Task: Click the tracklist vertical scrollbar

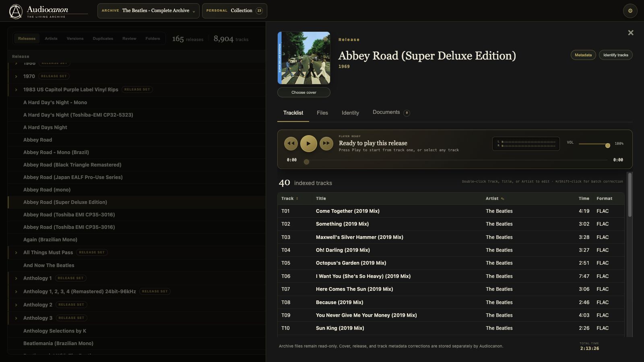Action: pos(630,195)
